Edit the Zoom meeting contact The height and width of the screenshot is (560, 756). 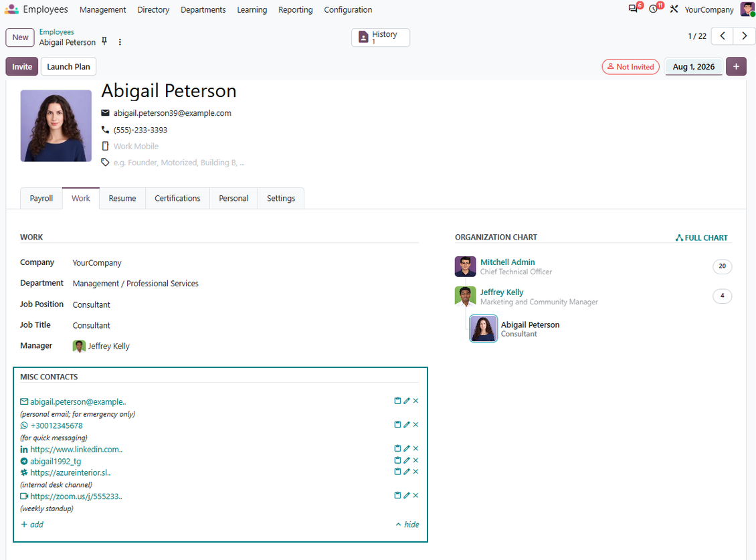coord(407,495)
